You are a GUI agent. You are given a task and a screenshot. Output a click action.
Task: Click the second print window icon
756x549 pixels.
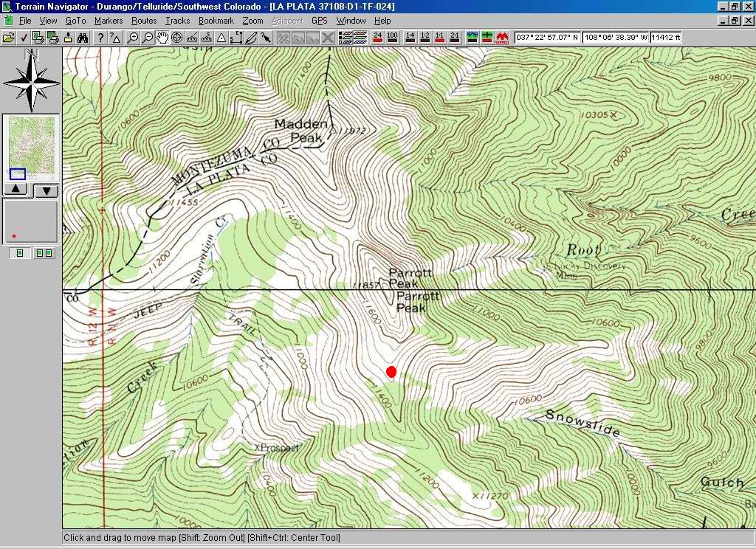coord(53,38)
